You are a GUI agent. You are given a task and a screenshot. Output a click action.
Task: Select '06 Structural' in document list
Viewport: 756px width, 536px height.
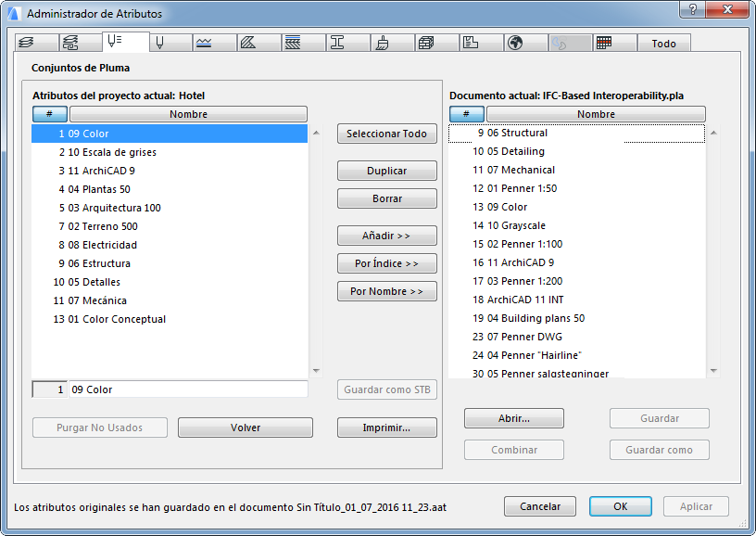coord(576,133)
